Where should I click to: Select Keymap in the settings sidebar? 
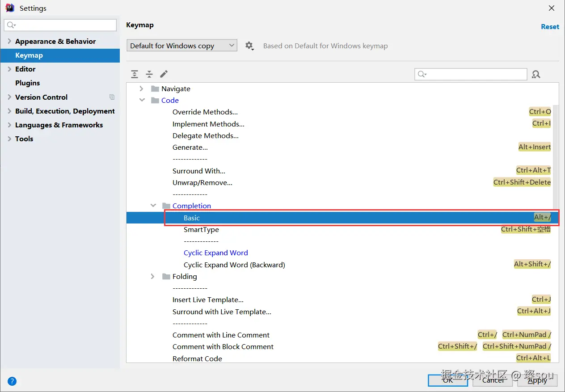(x=60, y=55)
